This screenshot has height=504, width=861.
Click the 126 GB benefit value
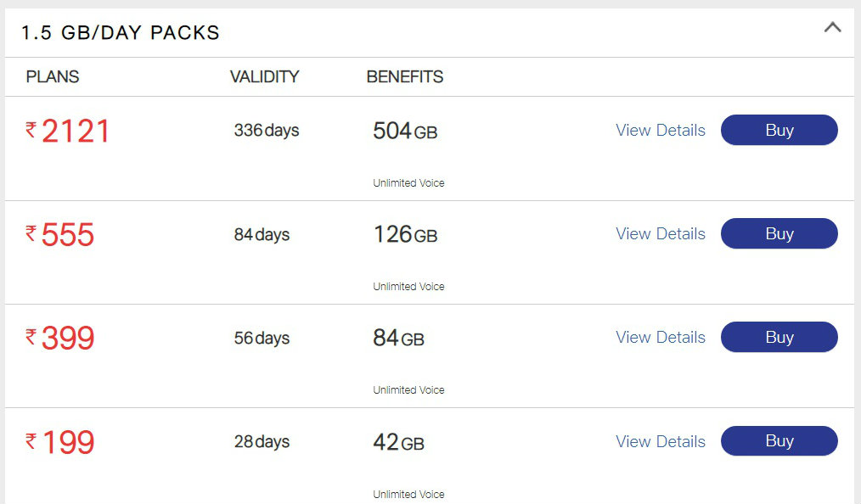405,235
